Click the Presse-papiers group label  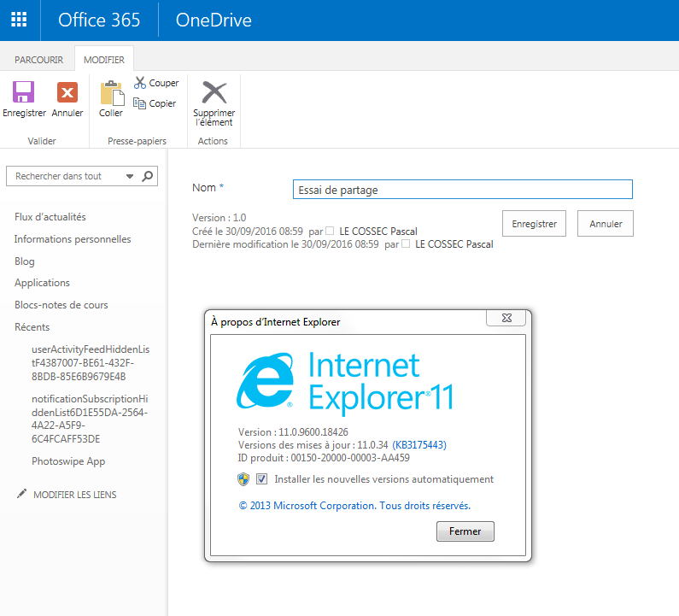coord(137,141)
